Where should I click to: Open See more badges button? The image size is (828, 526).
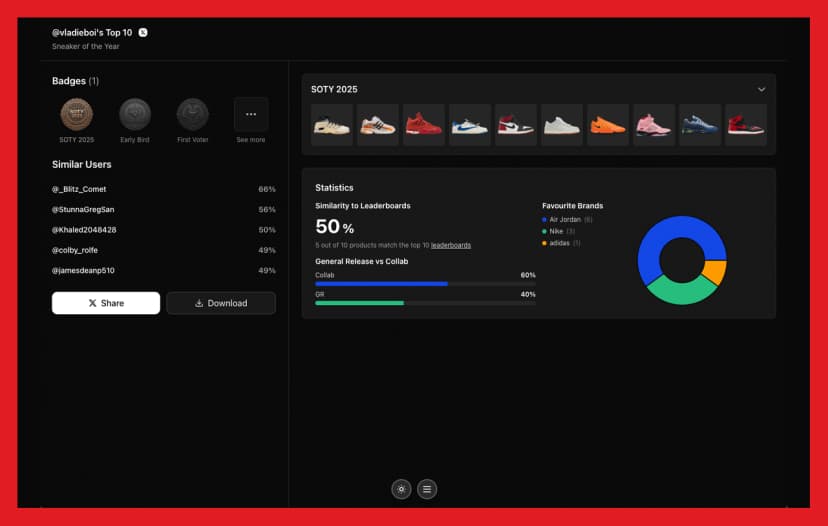pyautogui.click(x=251, y=114)
